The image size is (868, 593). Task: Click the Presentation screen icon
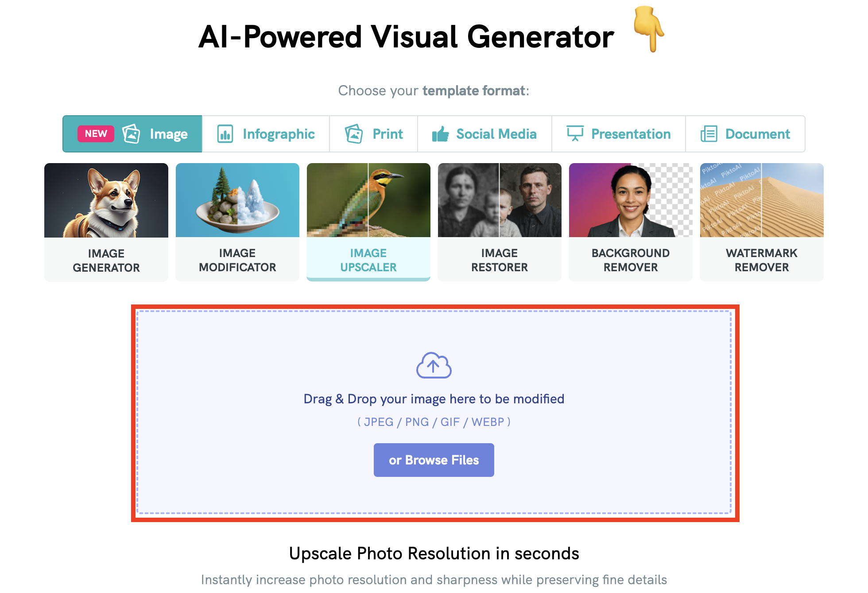tap(575, 133)
